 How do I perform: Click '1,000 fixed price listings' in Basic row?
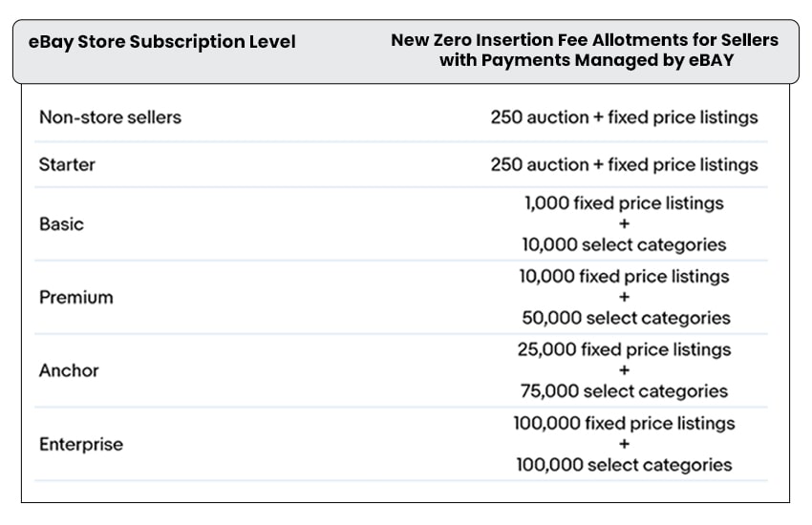[x=624, y=203]
